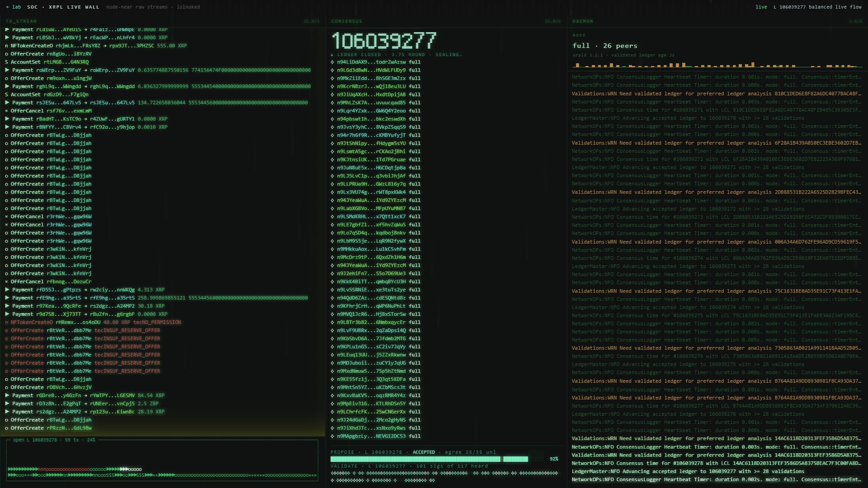The width and height of the screenshot is (868, 488).
Task: Click the 'n' icon of NFTokenCreateO rhjmLk...FRsY8Z
Action: point(6,46)
